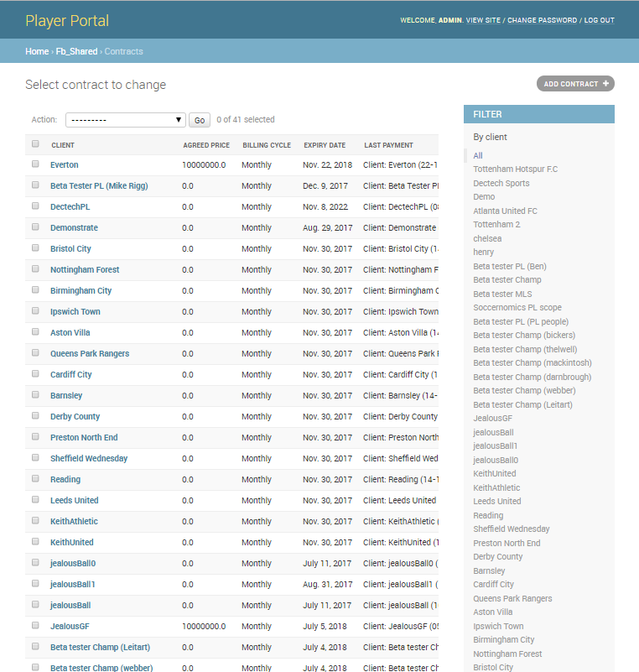The image size is (639, 672).
Task: Open the KeithUnited contract link
Action: (x=72, y=543)
